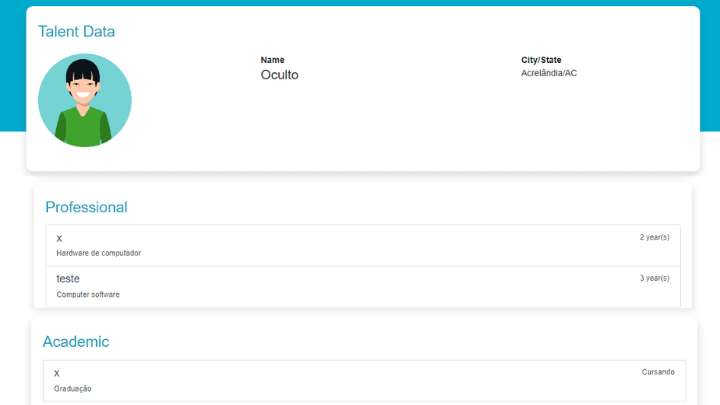Open the teste professional entry
Screen dimensions: 720x405
click(x=68, y=279)
